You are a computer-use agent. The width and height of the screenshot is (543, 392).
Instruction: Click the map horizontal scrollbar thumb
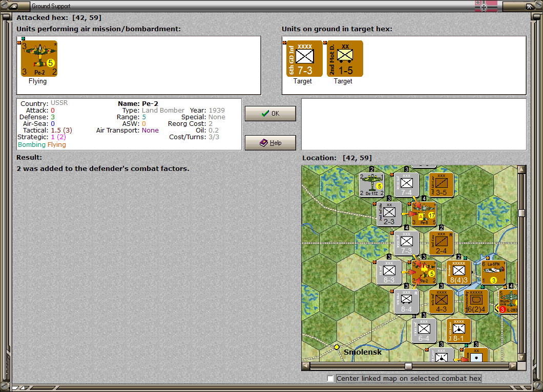(408, 366)
